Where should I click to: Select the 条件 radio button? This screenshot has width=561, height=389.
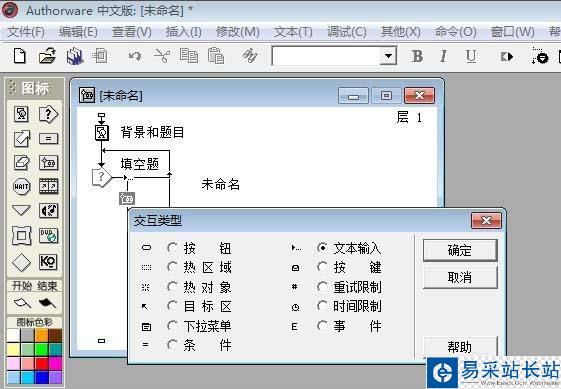tap(172, 345)
